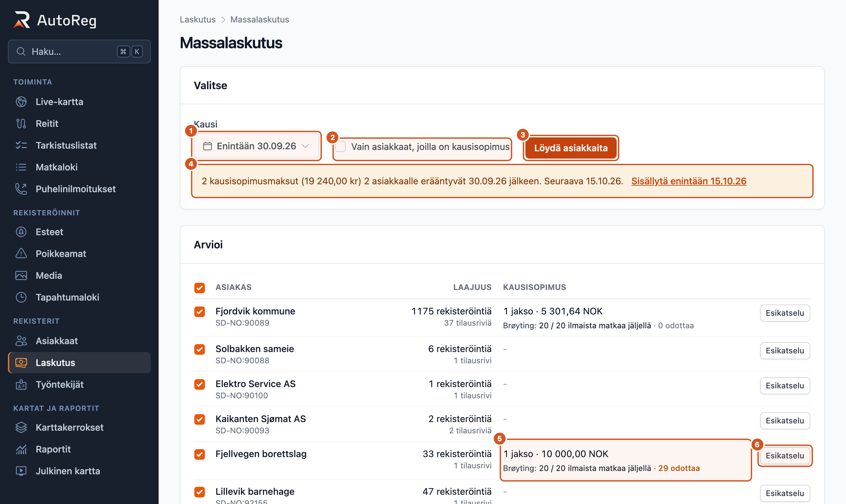Enable 'Vain asiakkaat, joilla on kausisopimus' checkbox
The height and width of the screenshot is (504, 846).
pyautogui.click(x=340, y=147)
